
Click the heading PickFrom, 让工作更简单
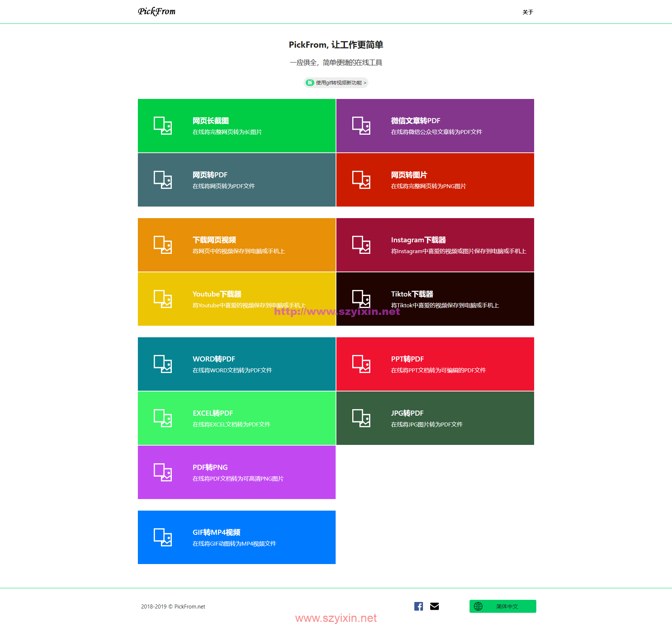click(x=336, y=45)
